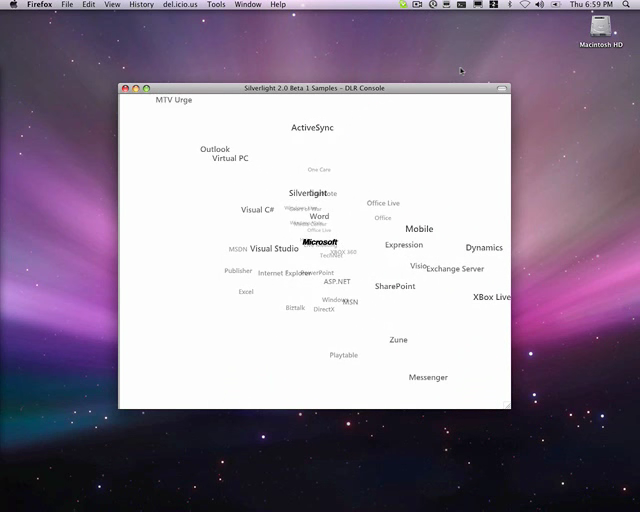The image size is (640, 512).
Task: Click the Virtual PC tag
Action: point(230,158)
